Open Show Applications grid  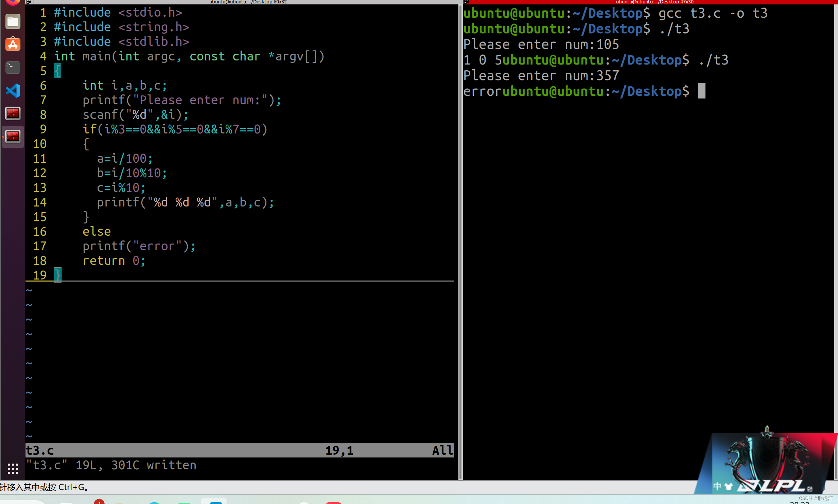13,468
